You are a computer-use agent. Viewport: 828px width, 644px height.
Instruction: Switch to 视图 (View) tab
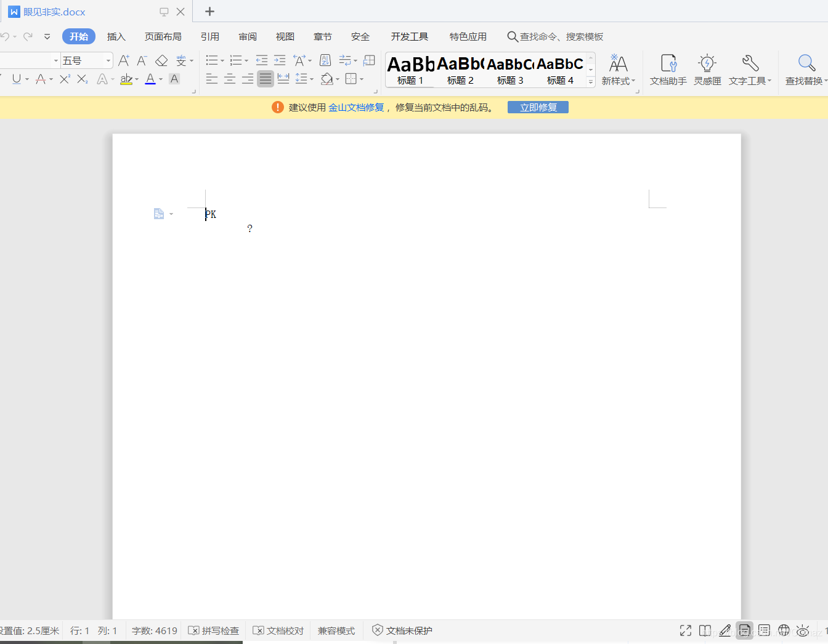[285, 36]
